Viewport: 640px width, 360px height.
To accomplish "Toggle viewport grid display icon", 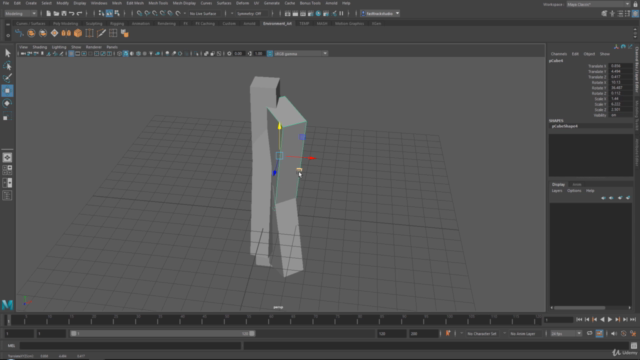I will 71,53.
